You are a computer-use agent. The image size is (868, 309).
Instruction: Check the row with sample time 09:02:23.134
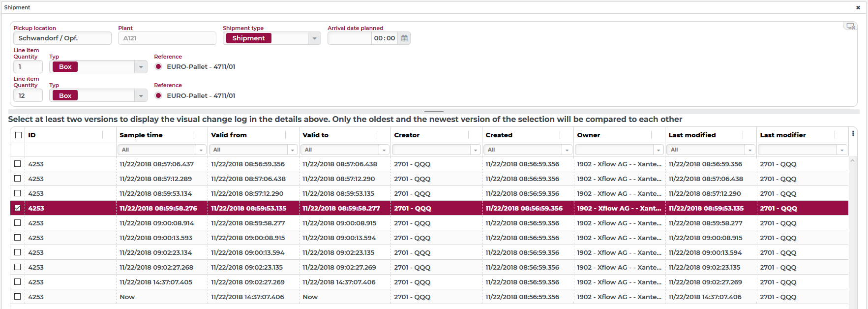click(18, 252)
